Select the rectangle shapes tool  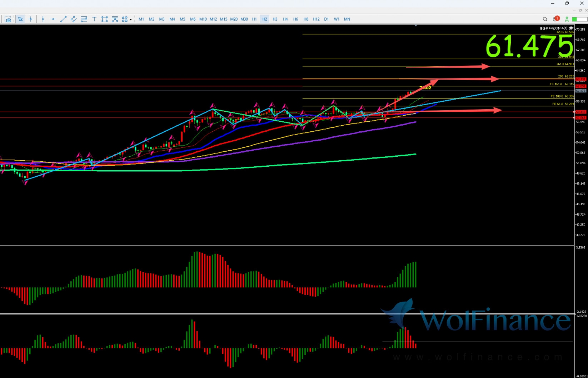point(104,19)
